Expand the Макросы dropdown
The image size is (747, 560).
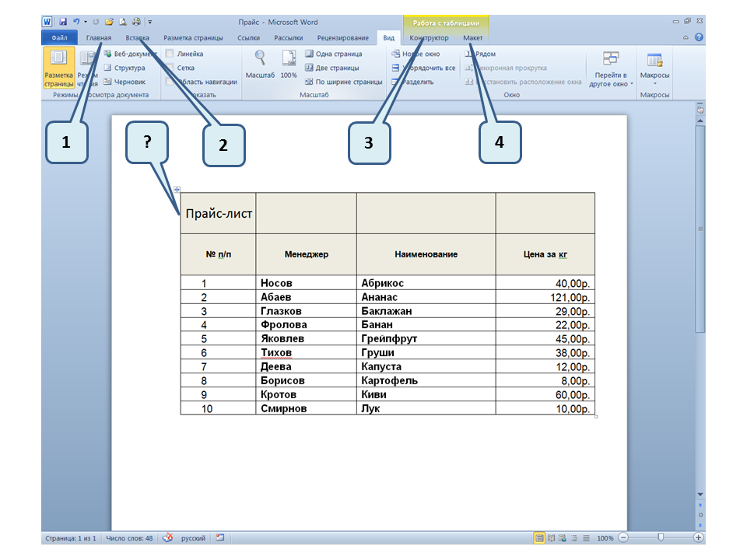click(x=654, y=83)
